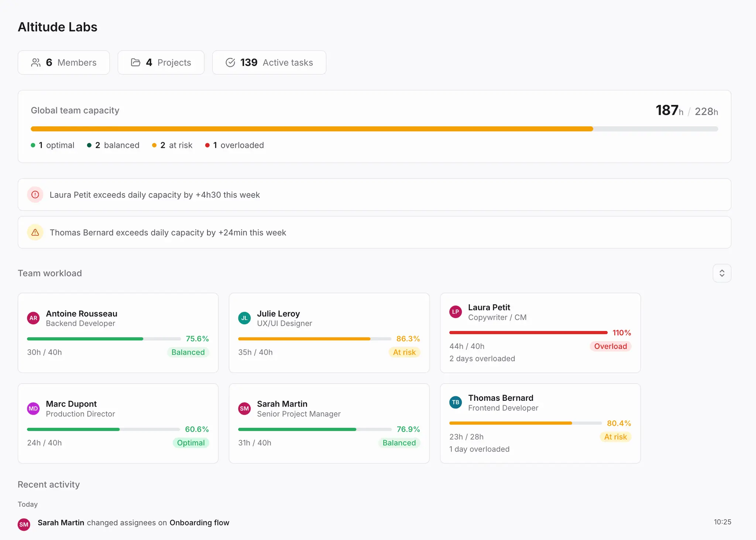Click the At risk badge on Julie Leroy
The height and width of the screenshot is (540, 756).
pos(404,352)
